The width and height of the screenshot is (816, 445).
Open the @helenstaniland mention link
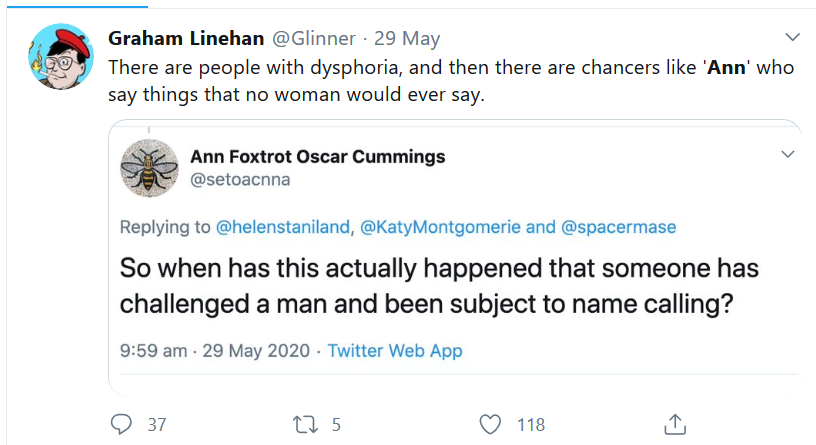[x=282, y=227]
